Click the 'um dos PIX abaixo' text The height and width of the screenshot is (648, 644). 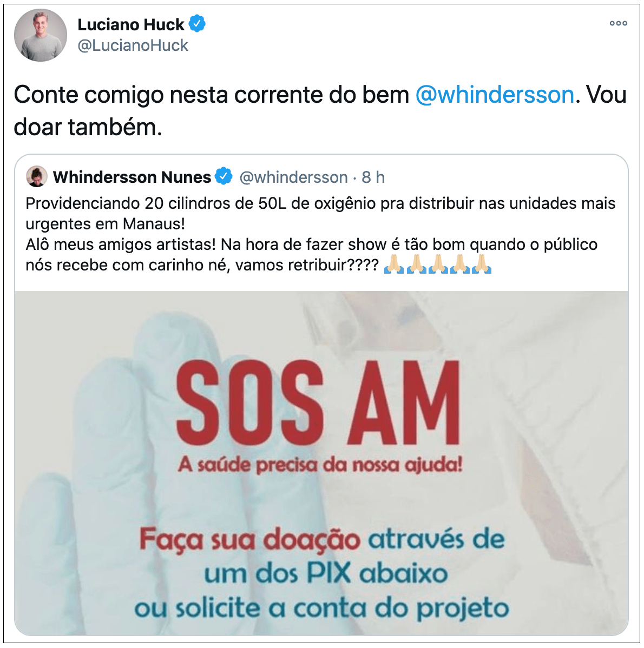[x=326, y=573]
